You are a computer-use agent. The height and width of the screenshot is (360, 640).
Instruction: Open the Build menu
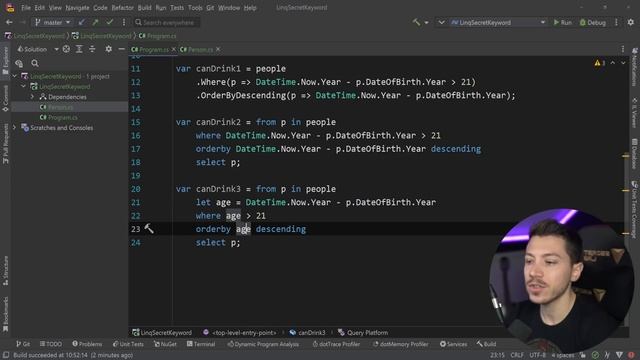pos(144,8)
